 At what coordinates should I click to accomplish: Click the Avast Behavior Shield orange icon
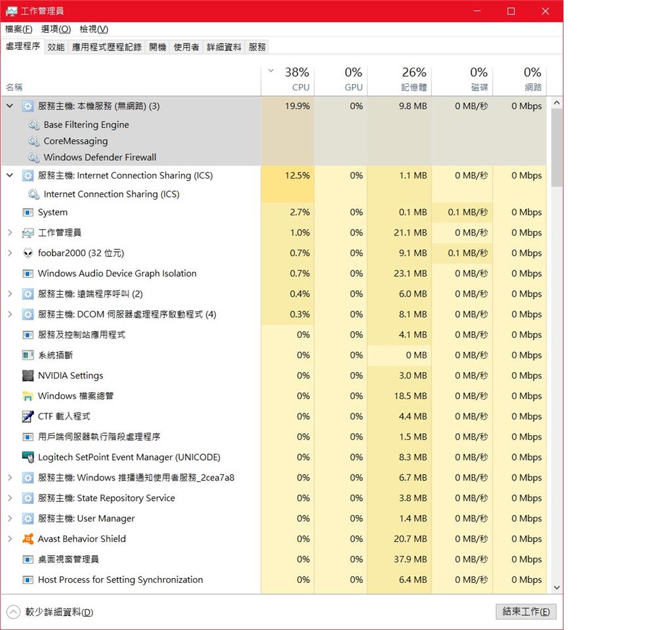(28, 539)
